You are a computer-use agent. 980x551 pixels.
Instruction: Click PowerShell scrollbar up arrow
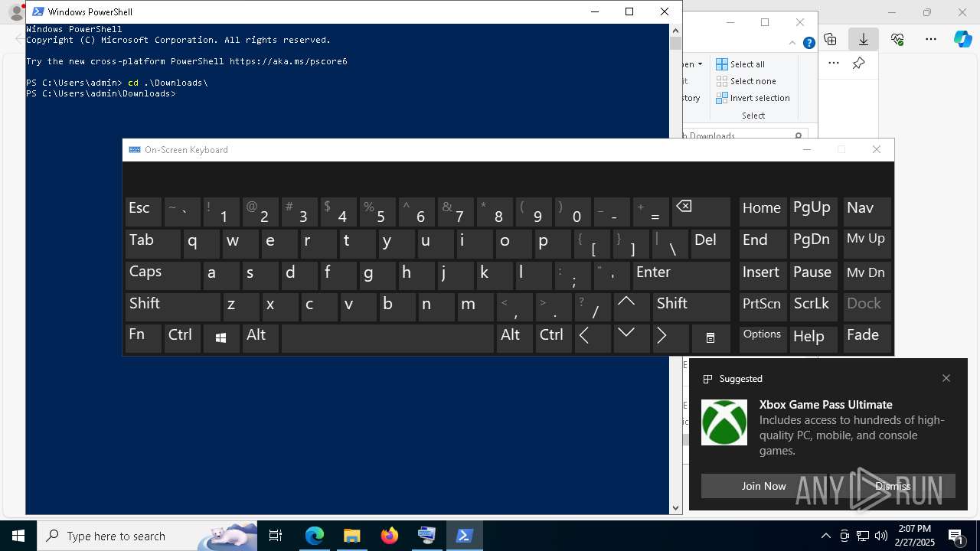(x=675, y=31)
